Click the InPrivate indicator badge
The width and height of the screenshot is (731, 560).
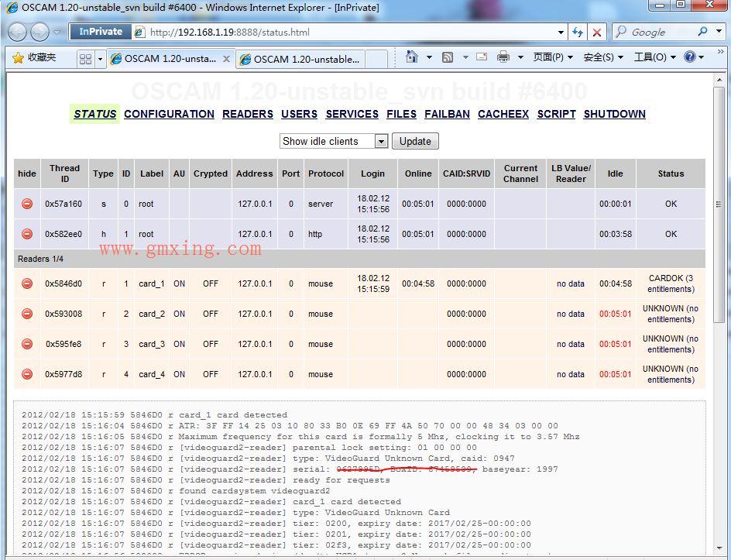100,32
